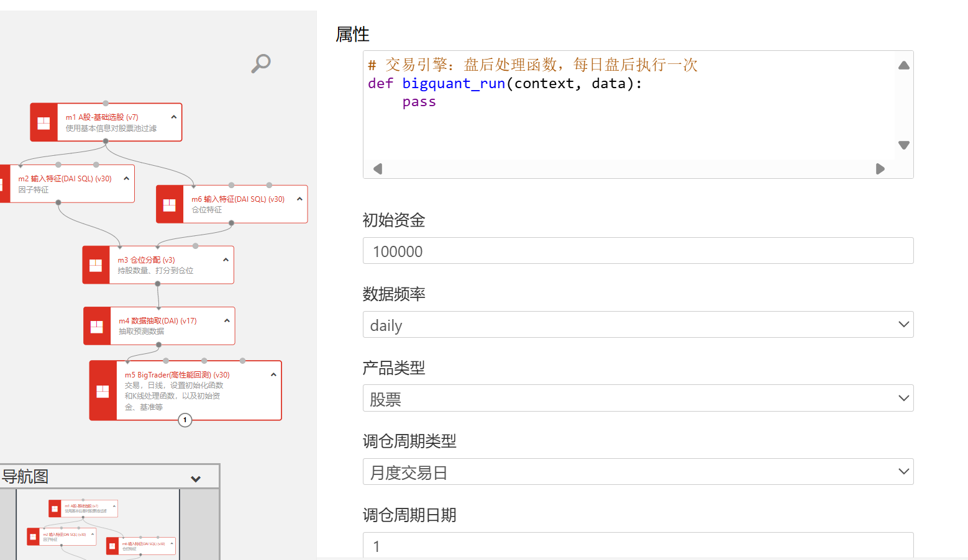The height and width of the screenshot is (560, 968).
Task: Click the 初始资金 input field
Action: (637, 251)
